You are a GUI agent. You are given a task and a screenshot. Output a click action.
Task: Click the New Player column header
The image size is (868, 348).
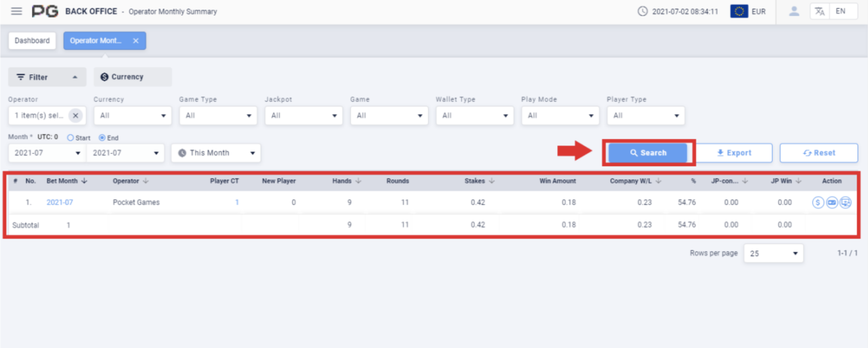(x=279, y=181)
